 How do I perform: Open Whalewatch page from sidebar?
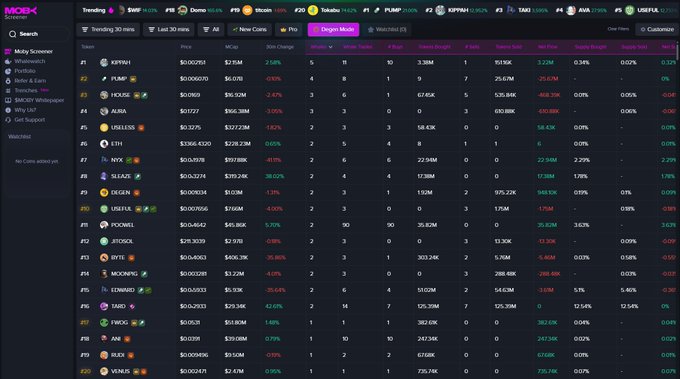[29, 62]
